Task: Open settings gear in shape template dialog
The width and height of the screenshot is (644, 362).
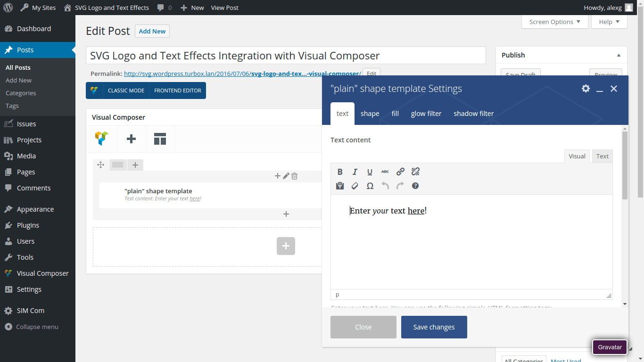Action: (586, 89)
